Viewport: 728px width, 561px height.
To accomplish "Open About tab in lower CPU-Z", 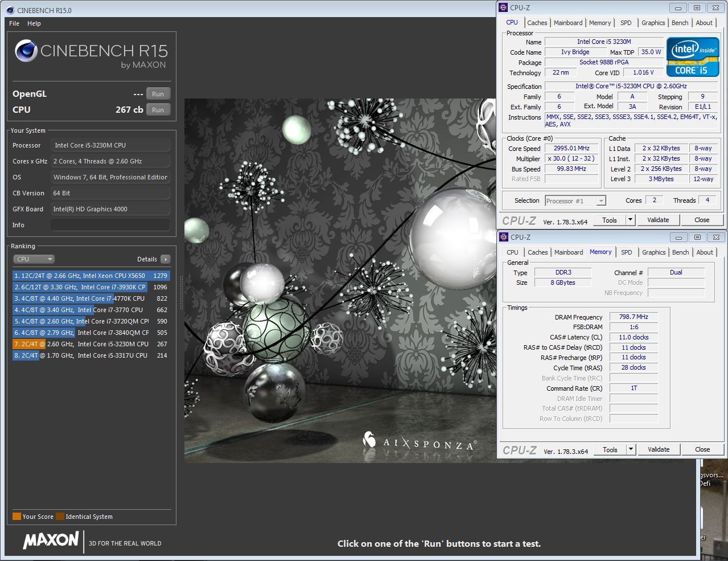I will (x=705, y=252).
